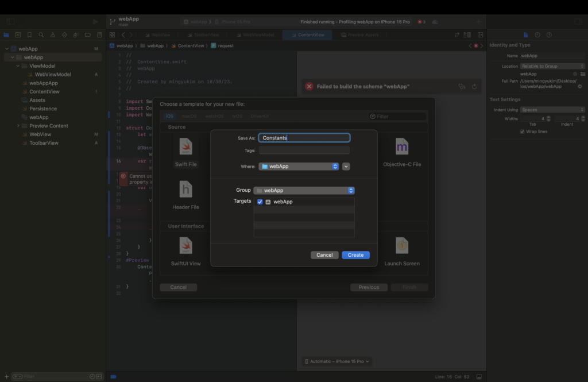Open the related items grid icon
This screenshot has height=382, width=588.
pyautogui.click(x=112, y=35)
